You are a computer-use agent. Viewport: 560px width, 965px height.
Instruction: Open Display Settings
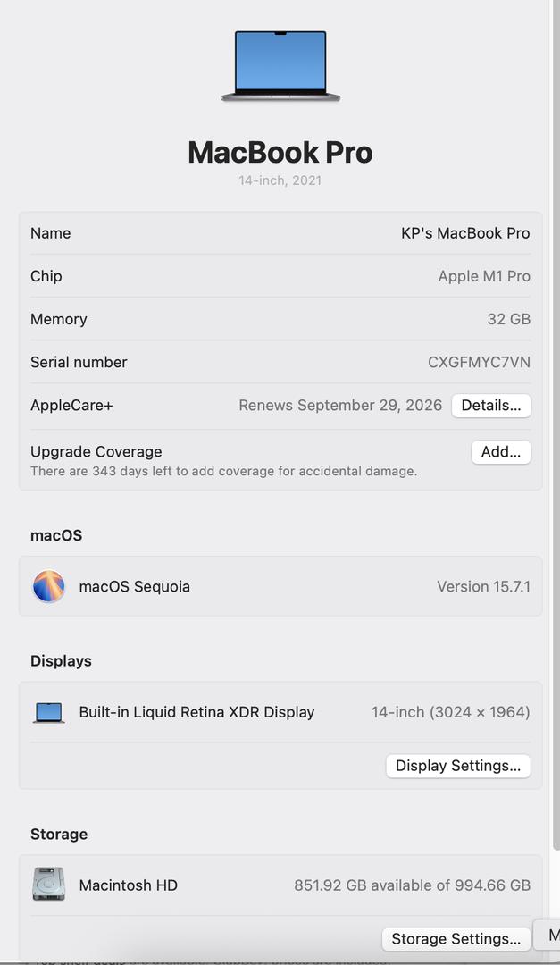pyautogui.click(x=457, y=766)
